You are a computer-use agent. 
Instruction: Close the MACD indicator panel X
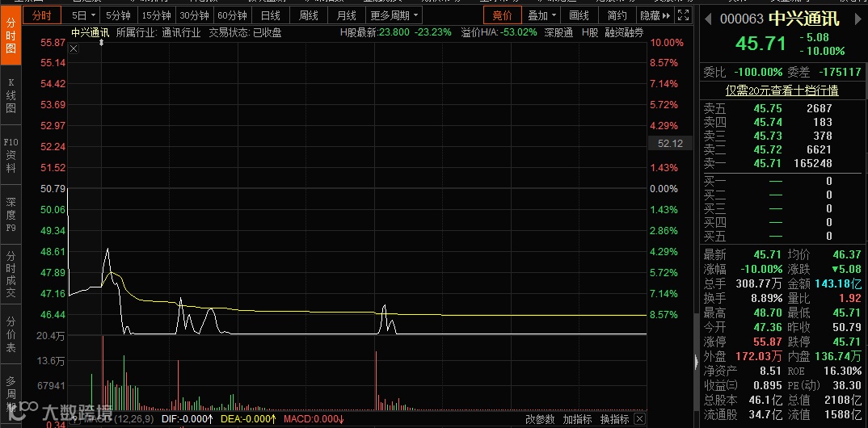pyautogui.click(x=639, y=418)
